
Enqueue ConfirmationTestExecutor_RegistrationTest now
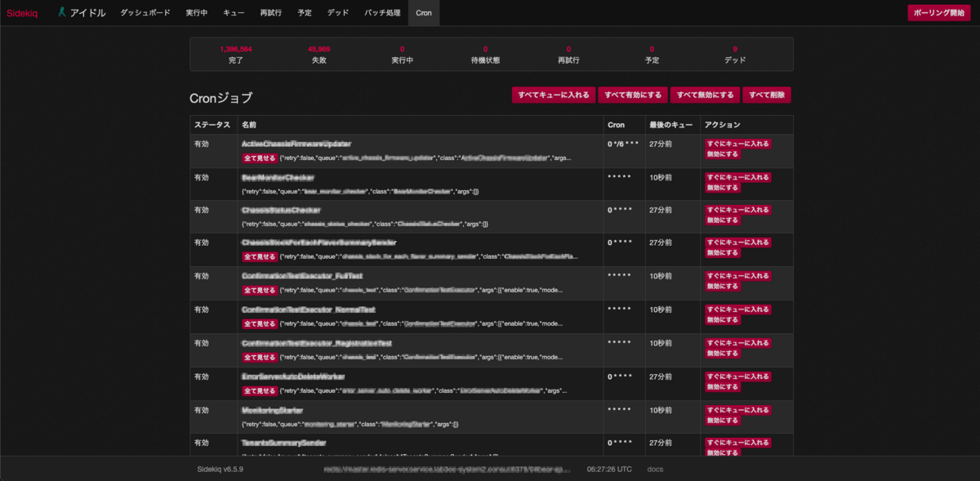[x=738, y=342]
